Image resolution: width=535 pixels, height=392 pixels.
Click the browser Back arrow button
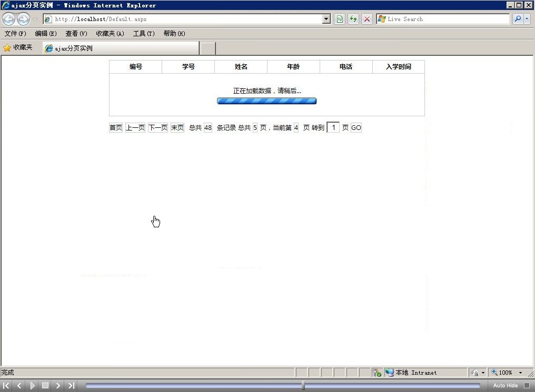8,19
